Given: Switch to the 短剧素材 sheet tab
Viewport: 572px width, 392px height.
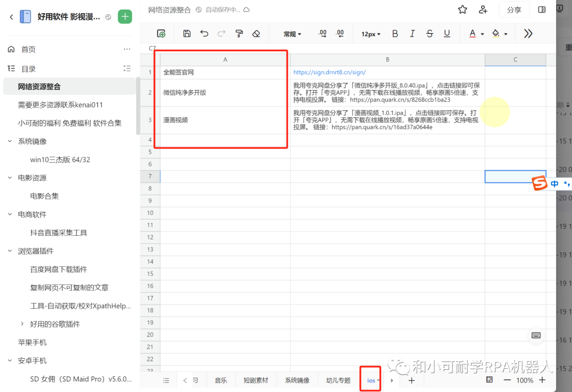Looking at the screenshot, I should pos(256,380).
